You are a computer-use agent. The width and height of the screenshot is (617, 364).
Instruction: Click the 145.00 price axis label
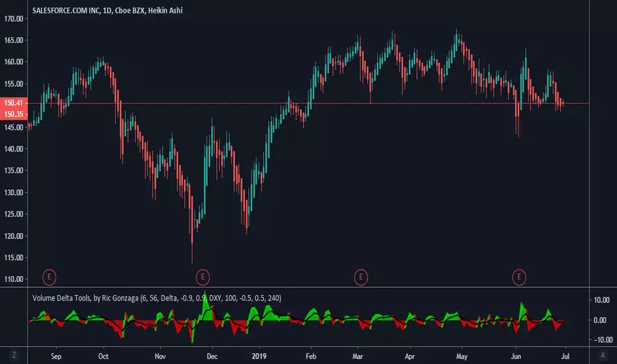point(14,127)
